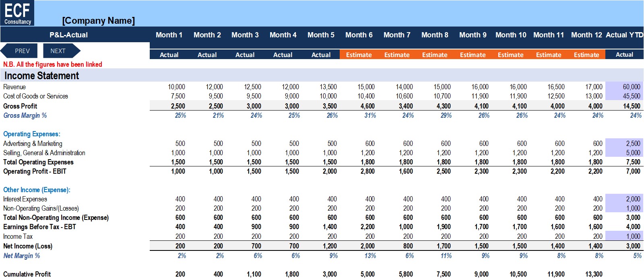Select the Income Tax row label
The width and height of the screenshot is (644, 279).
tap(18, 236)
